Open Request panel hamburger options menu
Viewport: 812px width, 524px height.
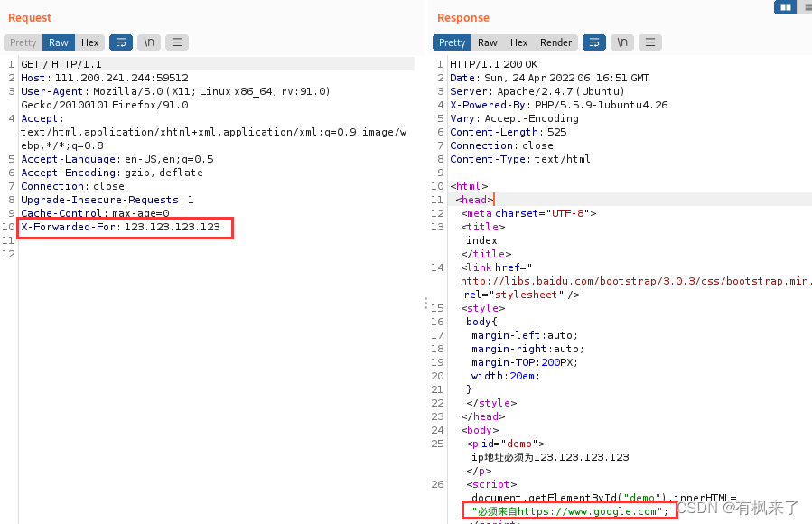(177, 42)
